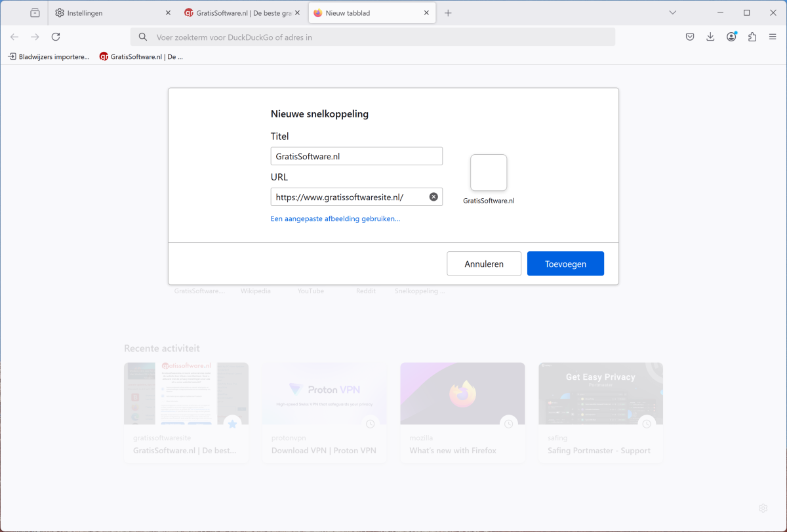The image size is (787, 532).
Task: Click the shortcut preview thumbnail tile
Action: click(489, 173)
